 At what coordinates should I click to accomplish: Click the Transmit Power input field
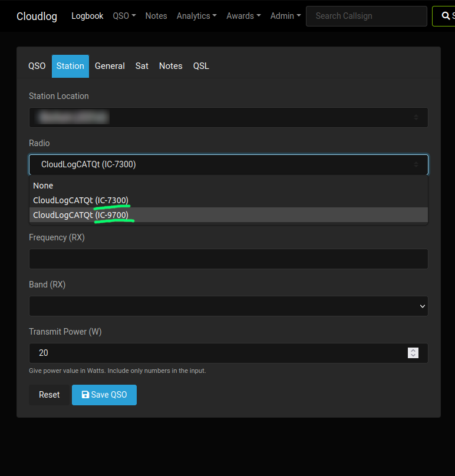[229, 353]
